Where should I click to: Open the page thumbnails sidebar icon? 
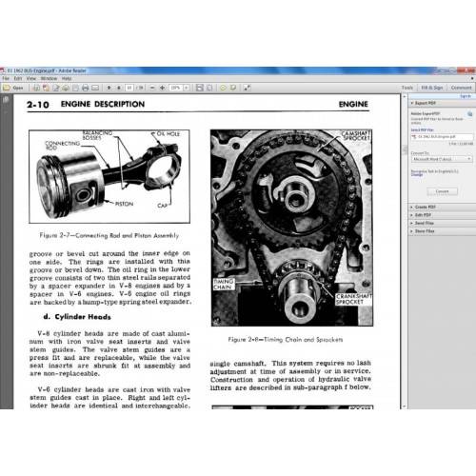coord(5,100)
